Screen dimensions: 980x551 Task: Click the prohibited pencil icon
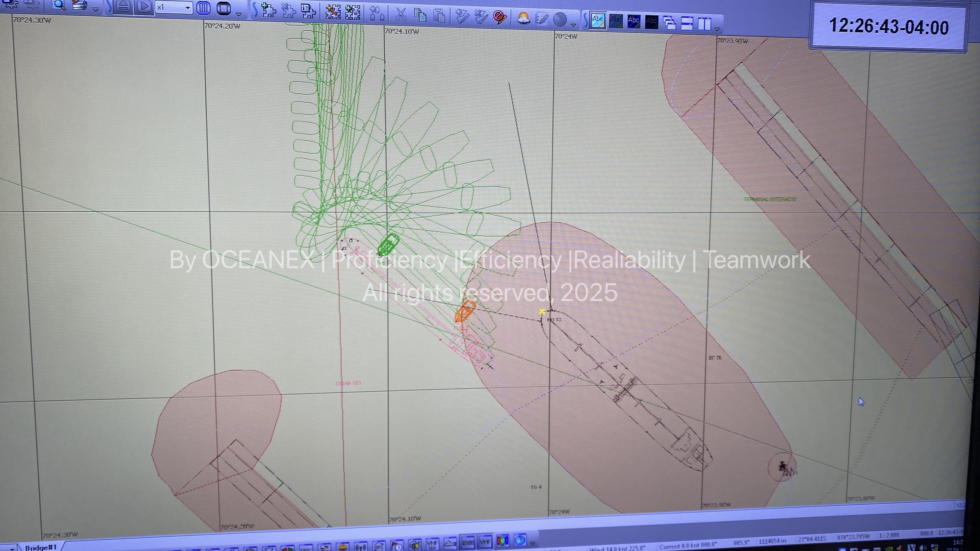pos(500,18)
